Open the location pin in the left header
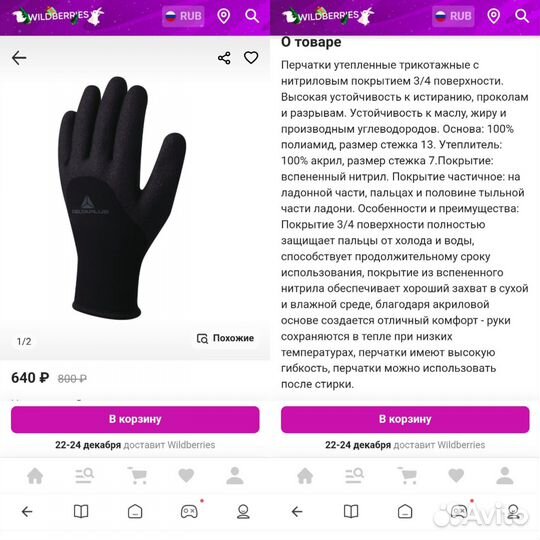The width and height of the screenshot is (540, 540). (224, 16)
